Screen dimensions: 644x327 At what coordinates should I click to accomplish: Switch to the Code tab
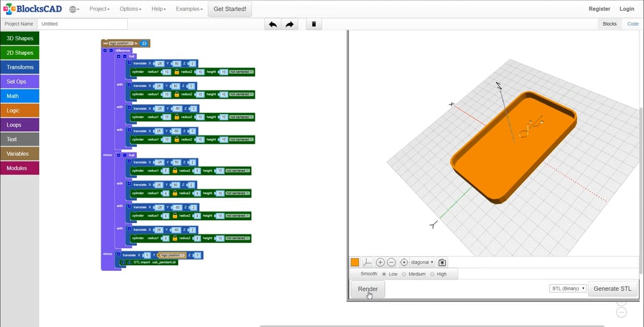pyautogui.click(x=633, y=24)
